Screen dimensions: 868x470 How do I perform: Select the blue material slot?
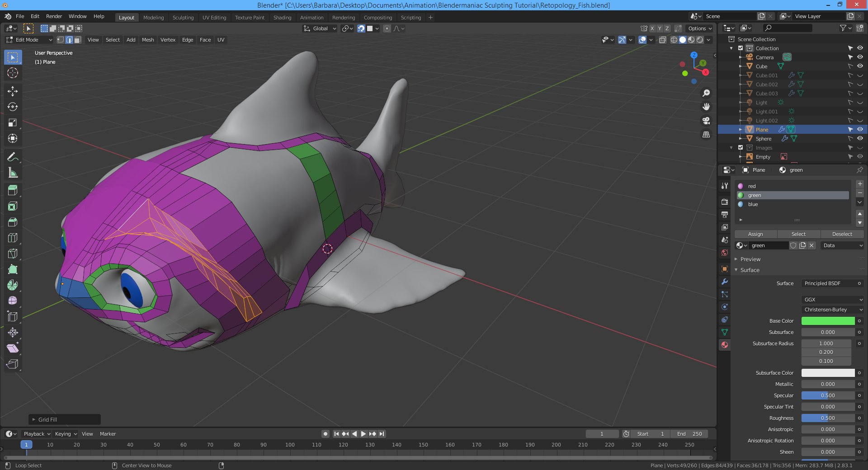(x=753, y=204)
